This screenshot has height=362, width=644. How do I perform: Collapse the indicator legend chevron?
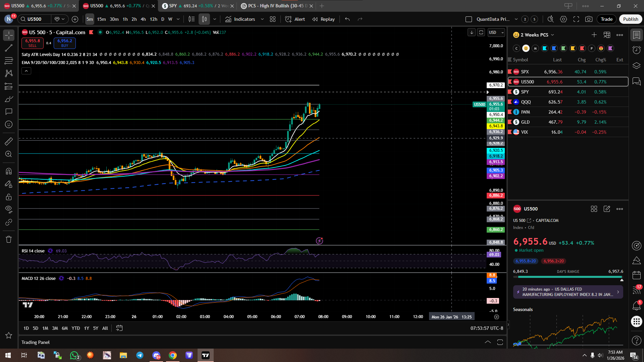coord(26,71)
